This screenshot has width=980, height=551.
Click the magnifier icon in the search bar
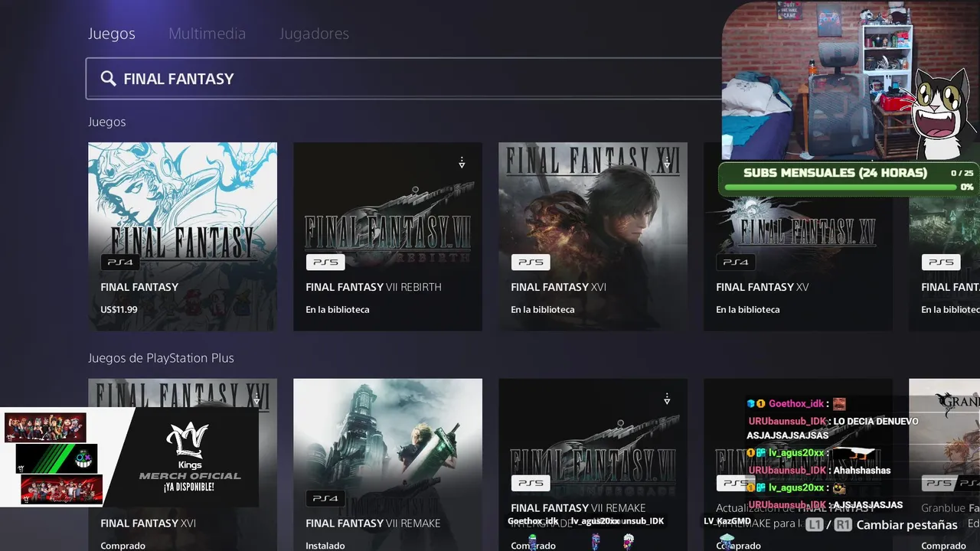109,79
